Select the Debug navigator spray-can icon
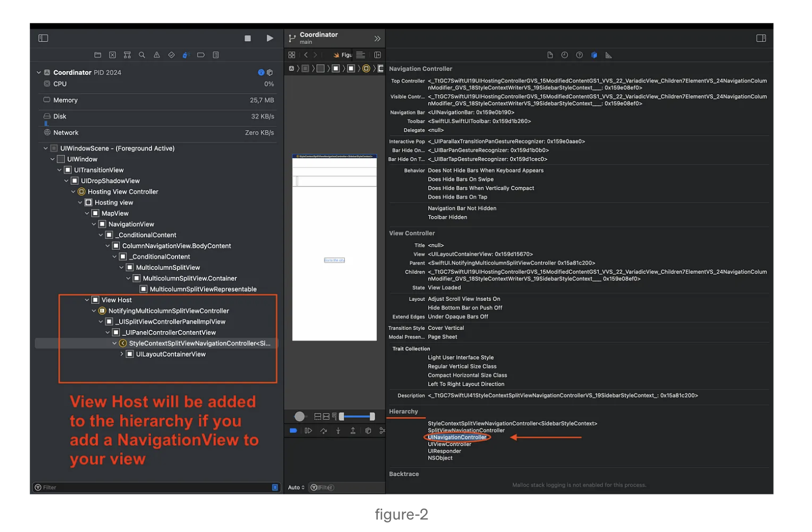This screenshot has width=812, height=532. tap(186, 55)
